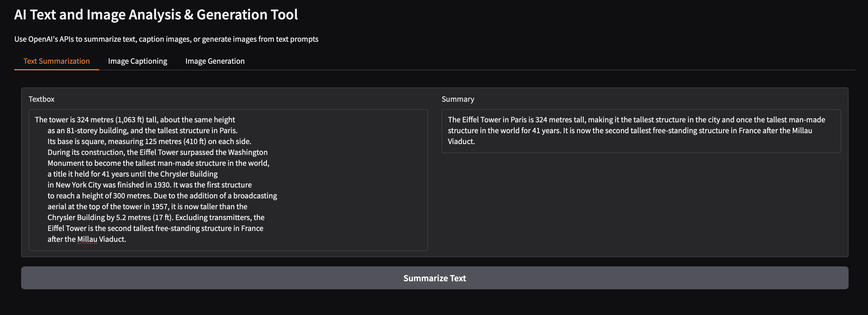Click the Summary label
Image resolution: width=868 pixels, height=315 pixels.
pyautogui.click(x=458, y=99)
